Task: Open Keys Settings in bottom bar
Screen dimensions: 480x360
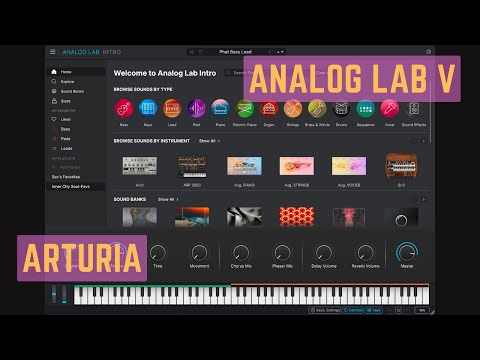Action: click(325, 310)
